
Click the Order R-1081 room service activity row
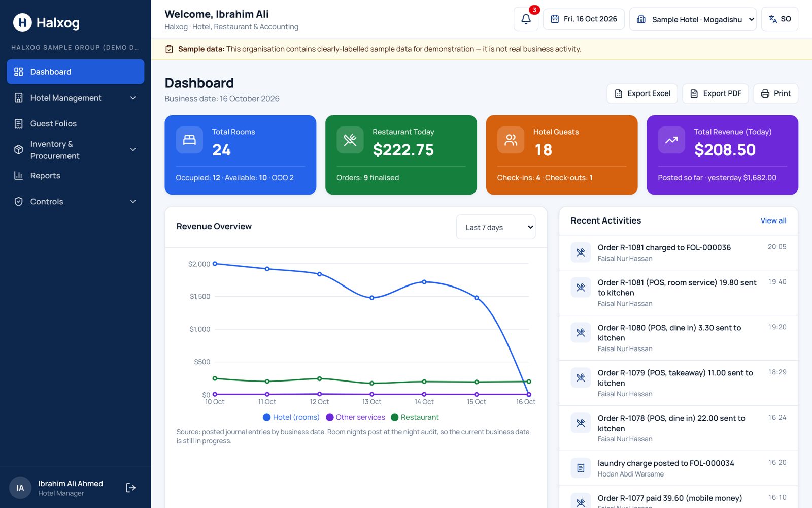[x=679, y=293]
